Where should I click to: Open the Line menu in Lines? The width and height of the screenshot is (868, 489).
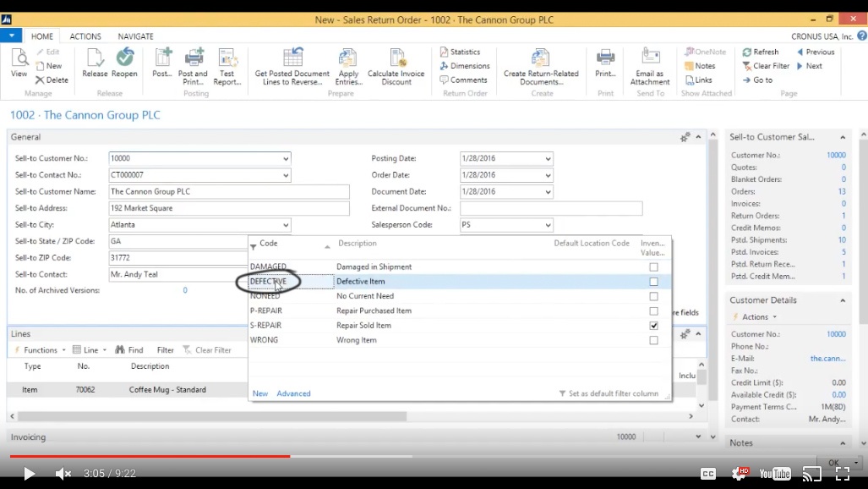[x=90, y=350]
